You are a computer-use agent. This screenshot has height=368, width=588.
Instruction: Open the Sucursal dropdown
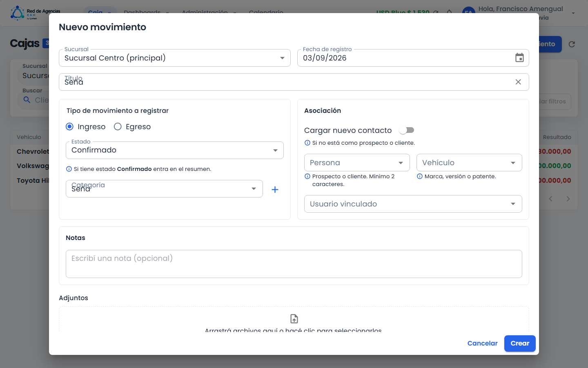click(x=175, y=58)
